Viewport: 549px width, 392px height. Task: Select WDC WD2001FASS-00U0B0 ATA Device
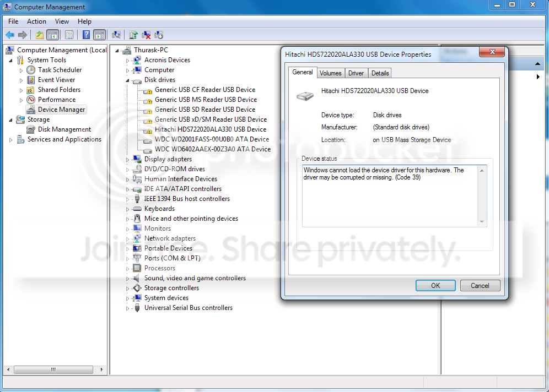(x=212, y=139)
